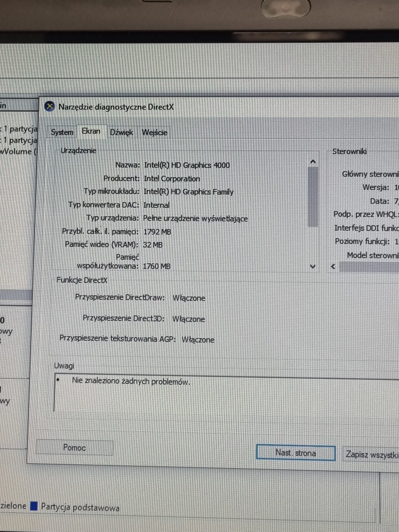Click the Nast. strona button

[296, 453]
